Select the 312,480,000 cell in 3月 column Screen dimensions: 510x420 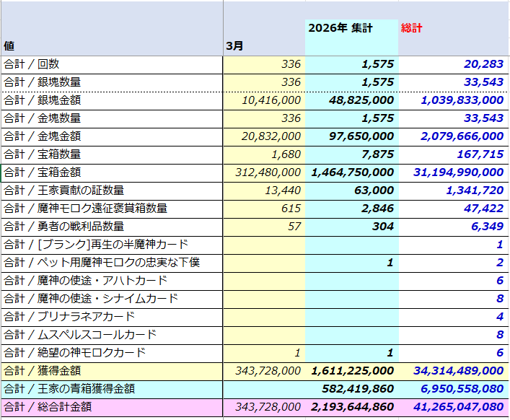point(268,172)
